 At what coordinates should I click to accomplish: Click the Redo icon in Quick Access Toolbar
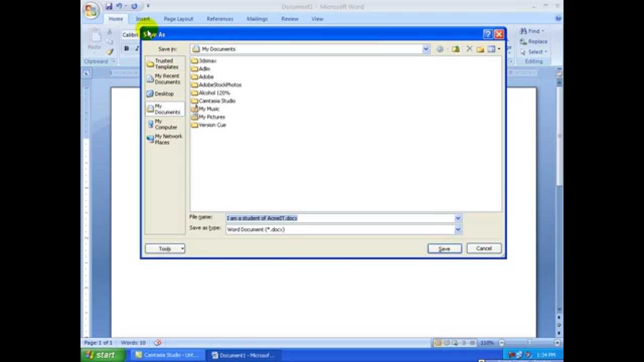pos(134,7)
